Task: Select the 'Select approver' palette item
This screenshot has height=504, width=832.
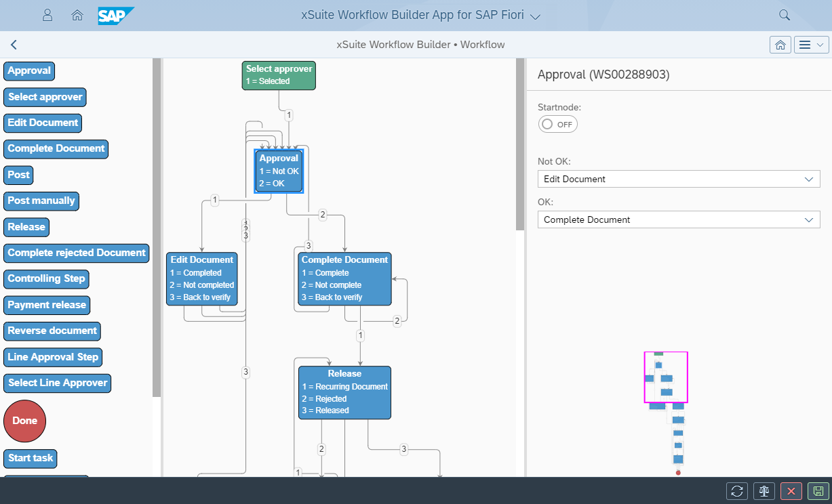Action: 45,97
